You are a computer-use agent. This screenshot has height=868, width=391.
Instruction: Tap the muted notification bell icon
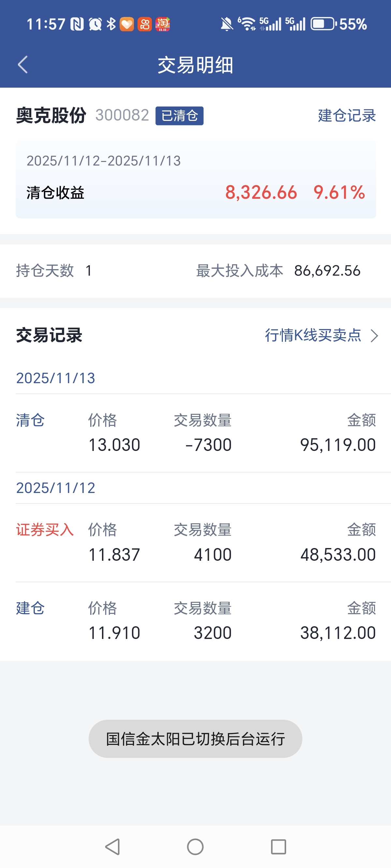pyautogui.click(x=226, y=24)
